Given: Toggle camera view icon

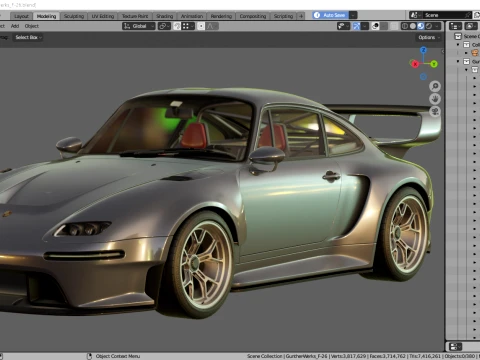Looking at the screenshot, I should pyautogui.click(x=435, y=111).
